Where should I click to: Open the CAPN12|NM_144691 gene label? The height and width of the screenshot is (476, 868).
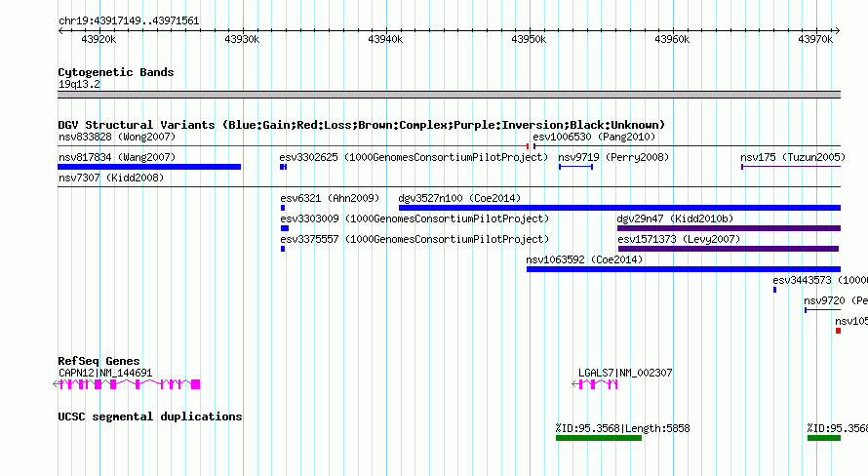coord(105,373)
